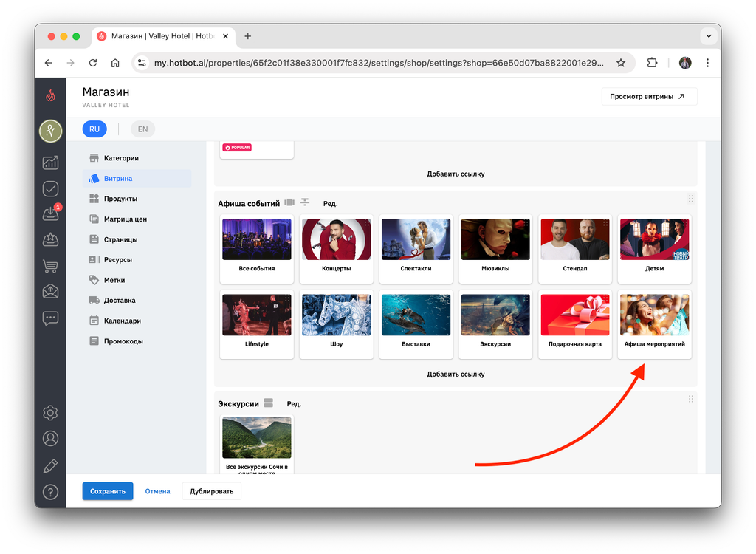
Task: Select the Все события card
Action: (256, 249)
